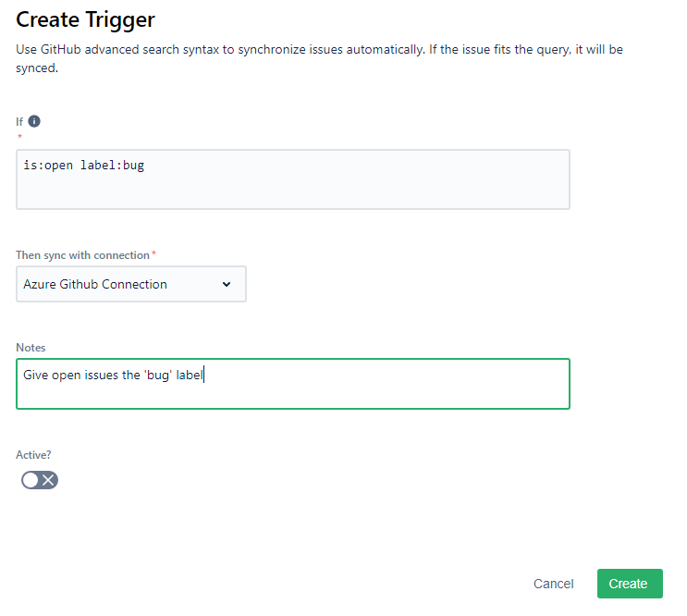687x616 pixels.
Task: Click the info icon beside If
Action: [x=34, y=121]
